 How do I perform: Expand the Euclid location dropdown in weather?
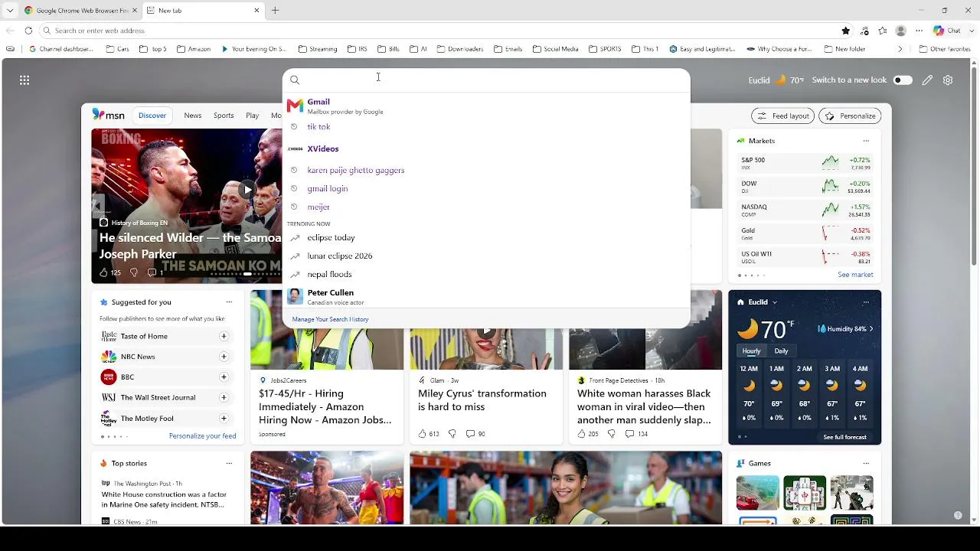coord(774,302)
